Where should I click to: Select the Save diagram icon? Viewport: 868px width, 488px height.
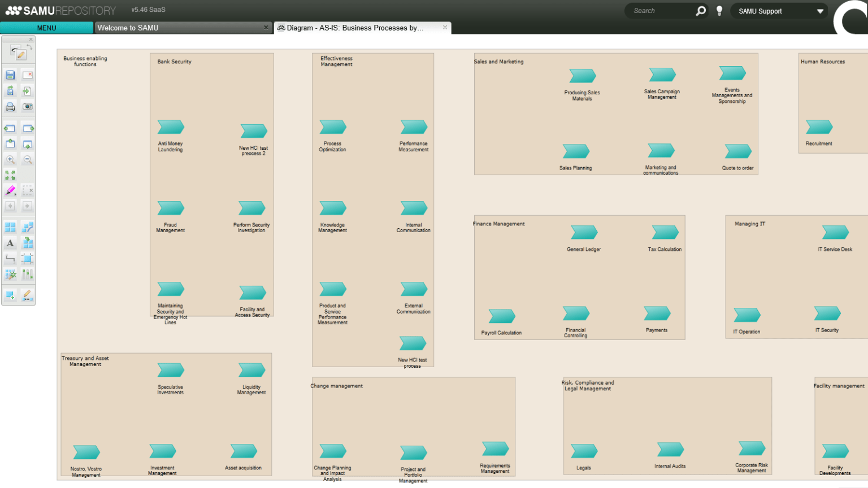(x=9, y=74)
